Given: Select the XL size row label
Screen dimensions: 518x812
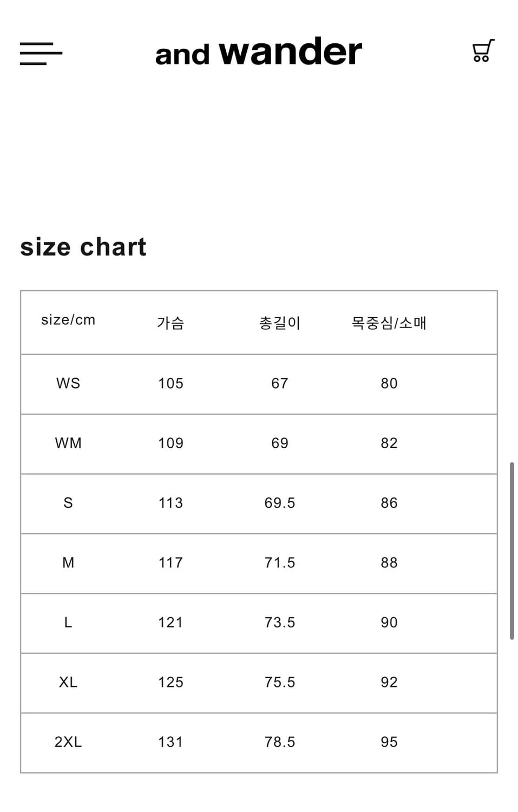Looking at the screenshot, I should 68,682.
